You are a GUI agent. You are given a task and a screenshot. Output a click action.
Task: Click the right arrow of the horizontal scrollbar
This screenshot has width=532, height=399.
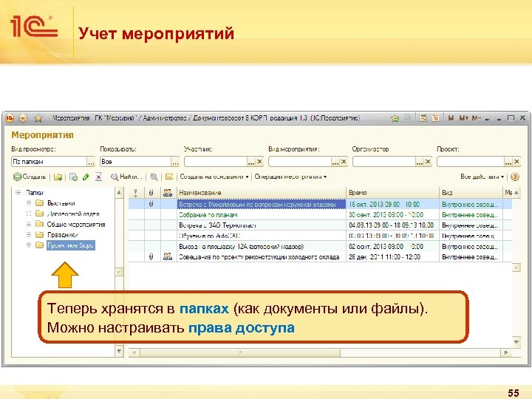507,352
